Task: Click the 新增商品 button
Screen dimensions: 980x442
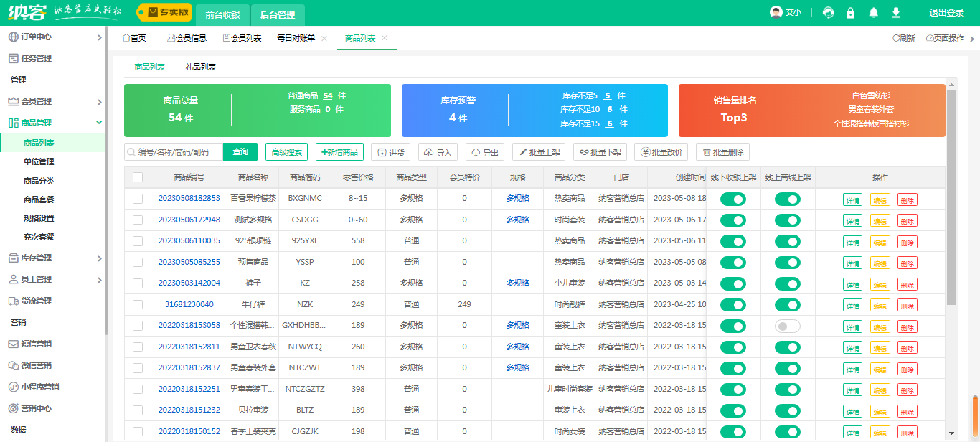Action: pos(339,152)
